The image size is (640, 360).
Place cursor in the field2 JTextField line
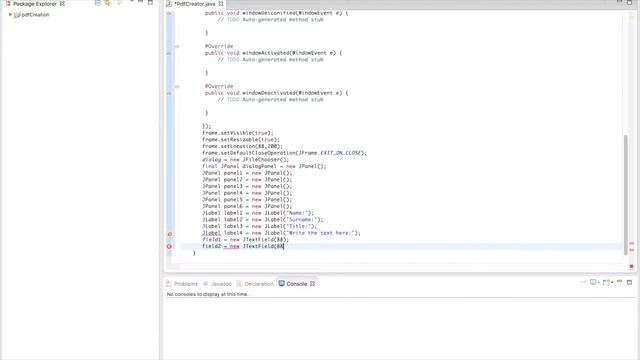(x=243, y=246)
